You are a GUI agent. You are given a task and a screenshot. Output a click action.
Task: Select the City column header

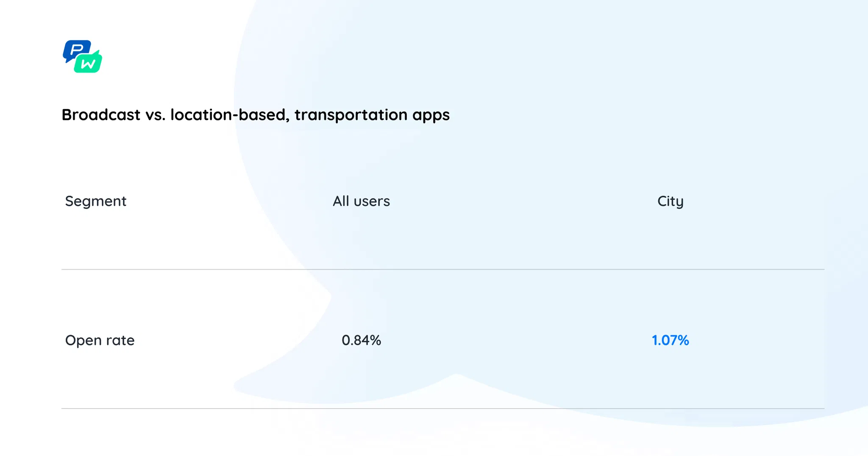[x=670, y=201]
